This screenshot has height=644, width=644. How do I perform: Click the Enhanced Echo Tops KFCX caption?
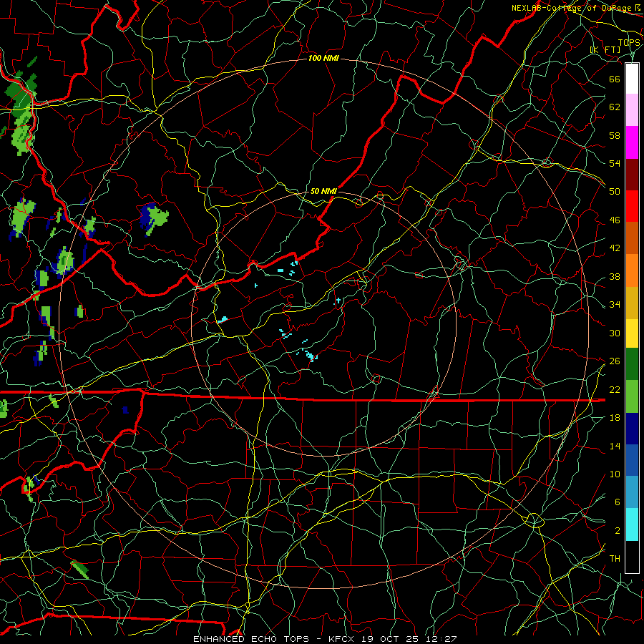point(325,639)
